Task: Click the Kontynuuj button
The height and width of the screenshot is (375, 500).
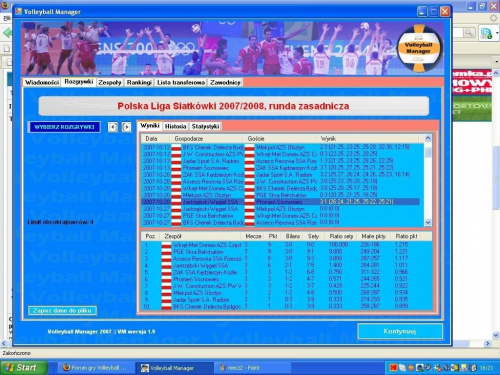Action: (400, 331)
